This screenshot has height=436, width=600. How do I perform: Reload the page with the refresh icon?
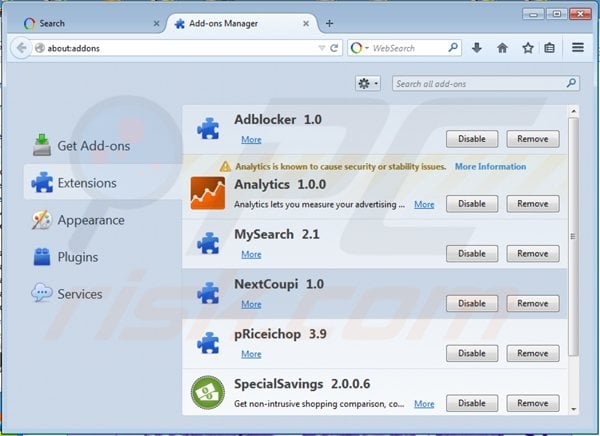click(334, 48)
